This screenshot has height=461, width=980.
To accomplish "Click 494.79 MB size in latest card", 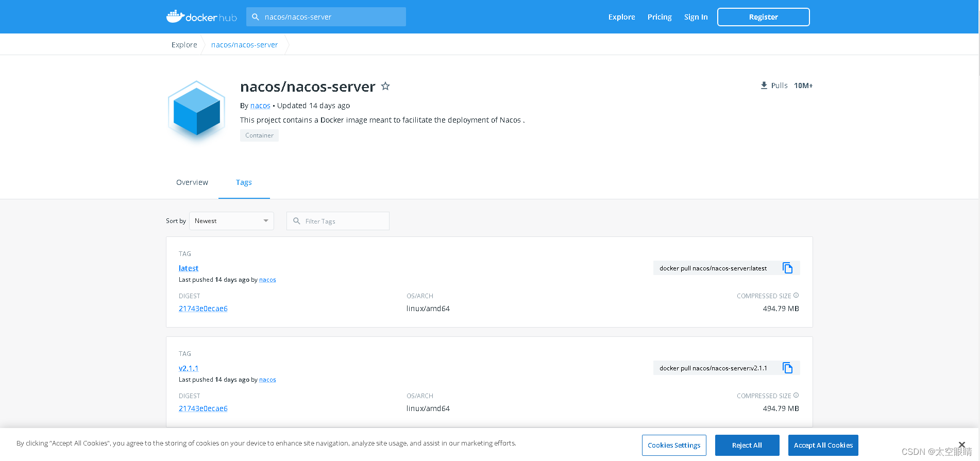I will (781, 309).
